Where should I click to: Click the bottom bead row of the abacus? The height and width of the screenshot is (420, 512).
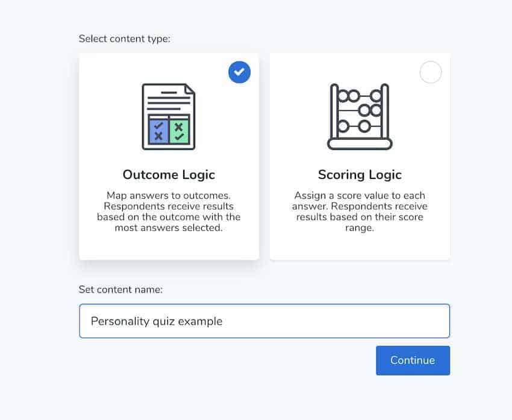point(355,126)
